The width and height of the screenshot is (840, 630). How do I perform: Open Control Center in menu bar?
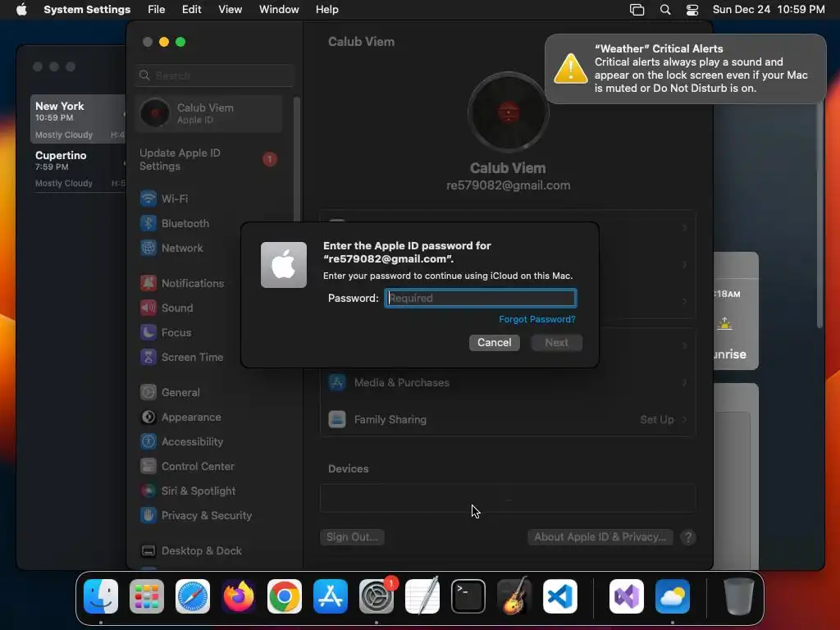tap(692, 10)
